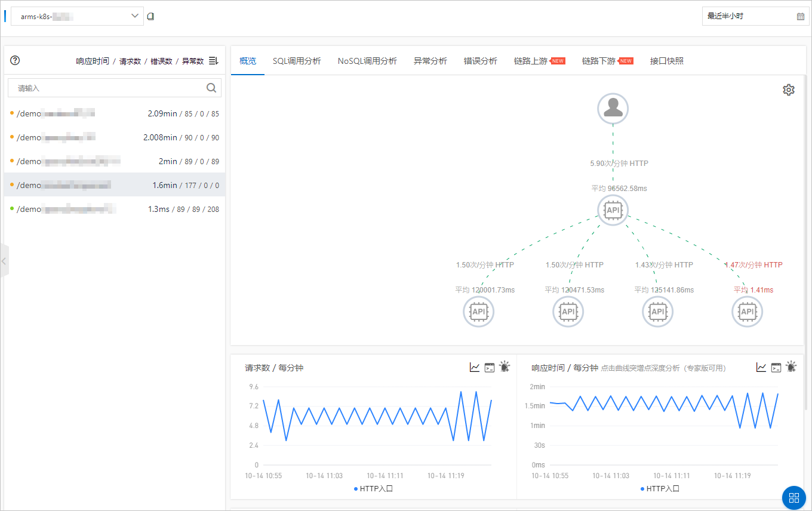Open topology settings gear icon
812x511 pixels.
pyautogui.click(x=789, y=90)
